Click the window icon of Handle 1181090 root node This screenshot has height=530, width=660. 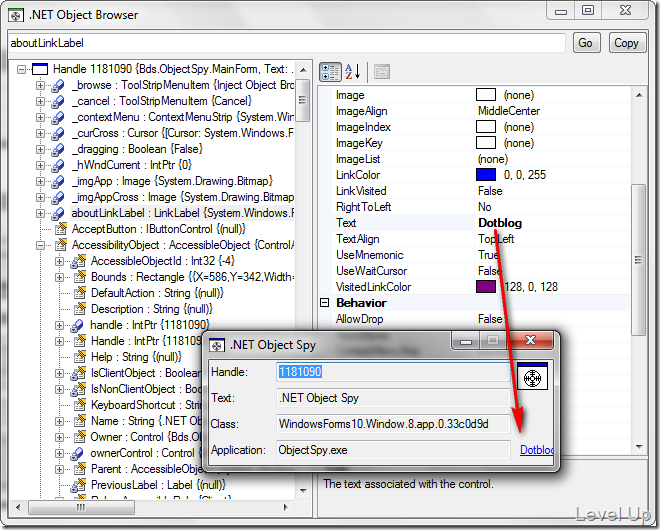pyautogui.click(x=40, y=69)
